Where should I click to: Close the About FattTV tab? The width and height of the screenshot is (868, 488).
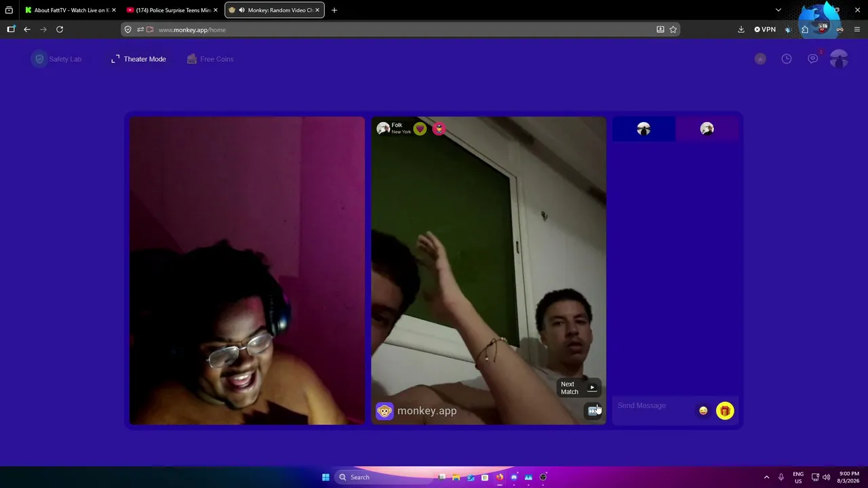(113, 10)
